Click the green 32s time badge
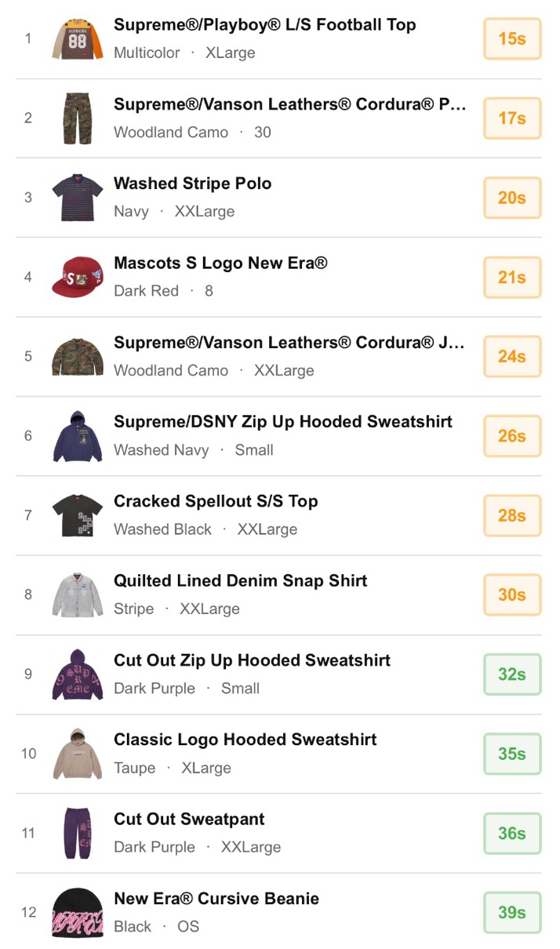Viewport: 560px width, 949px height. coord(511,674)
